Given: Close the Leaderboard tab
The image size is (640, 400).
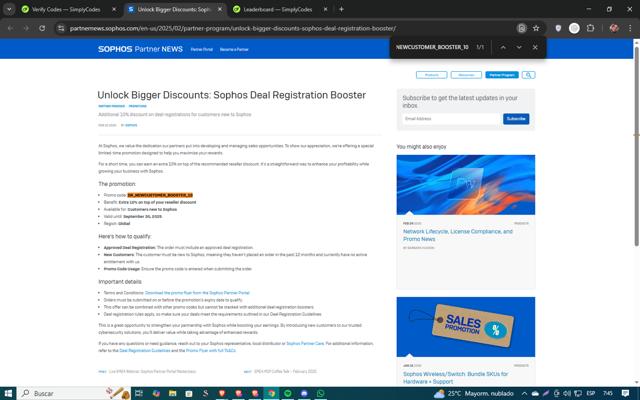Looking at the screenshot, I should coord(325,9).
